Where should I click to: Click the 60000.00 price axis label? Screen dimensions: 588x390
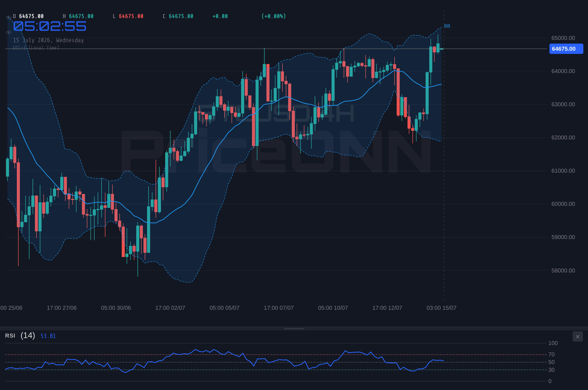563,204
